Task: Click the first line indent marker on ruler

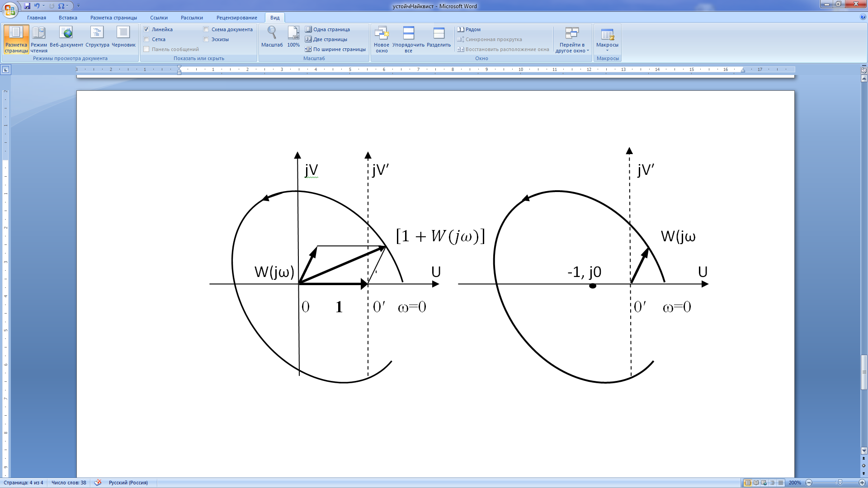Action: [179, 67]
